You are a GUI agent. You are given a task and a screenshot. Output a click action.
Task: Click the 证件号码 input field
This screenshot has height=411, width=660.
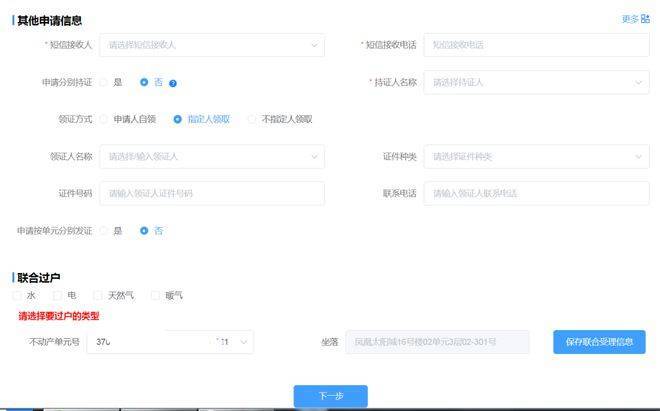click(211, 193)
